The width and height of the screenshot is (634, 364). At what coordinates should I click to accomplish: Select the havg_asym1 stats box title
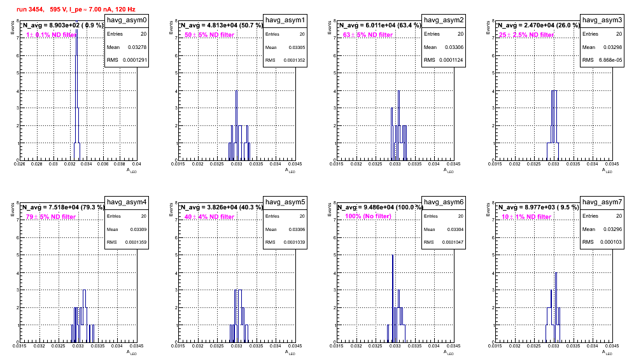(285, 20)
